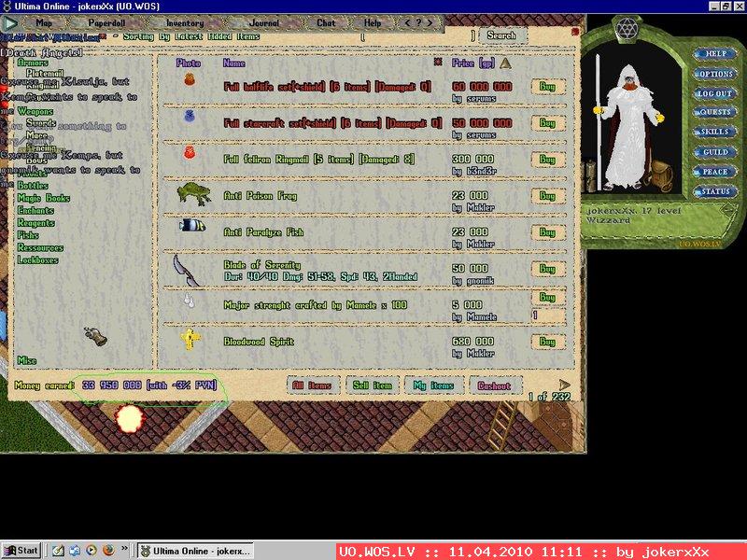Close the auction window with red gem
747x560 pixels.
[575, 32]
